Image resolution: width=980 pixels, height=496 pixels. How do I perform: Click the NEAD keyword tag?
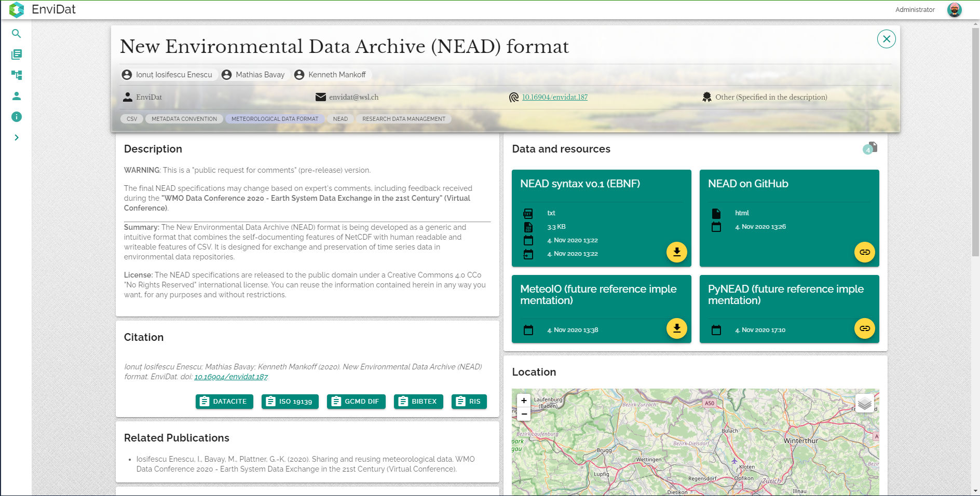(341, 119)
